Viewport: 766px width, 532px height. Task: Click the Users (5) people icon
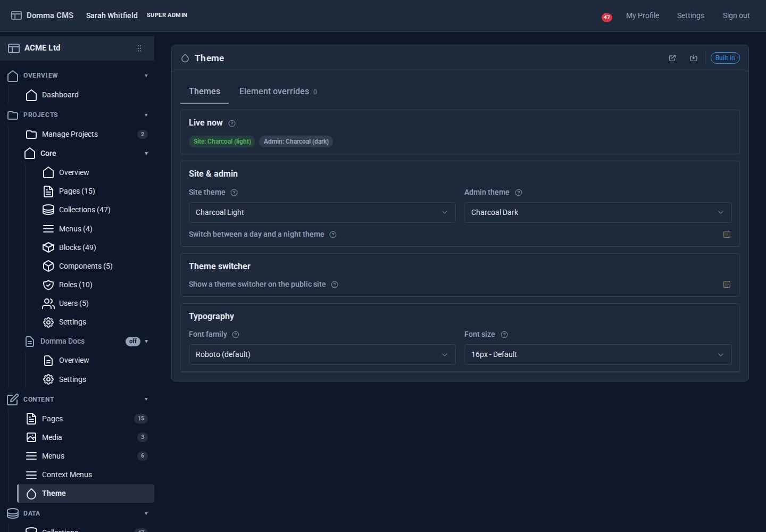pyautogui.click(x=48, y=304)
